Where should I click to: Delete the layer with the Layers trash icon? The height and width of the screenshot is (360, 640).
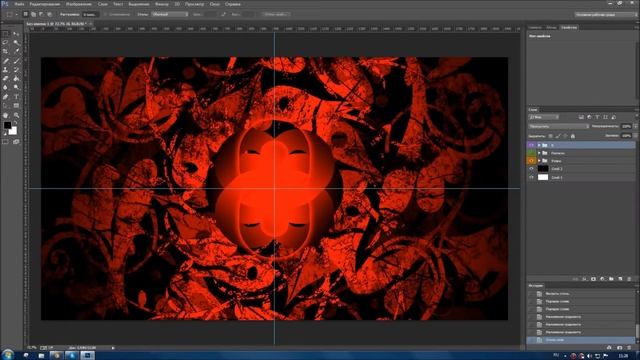coord(629,279)
